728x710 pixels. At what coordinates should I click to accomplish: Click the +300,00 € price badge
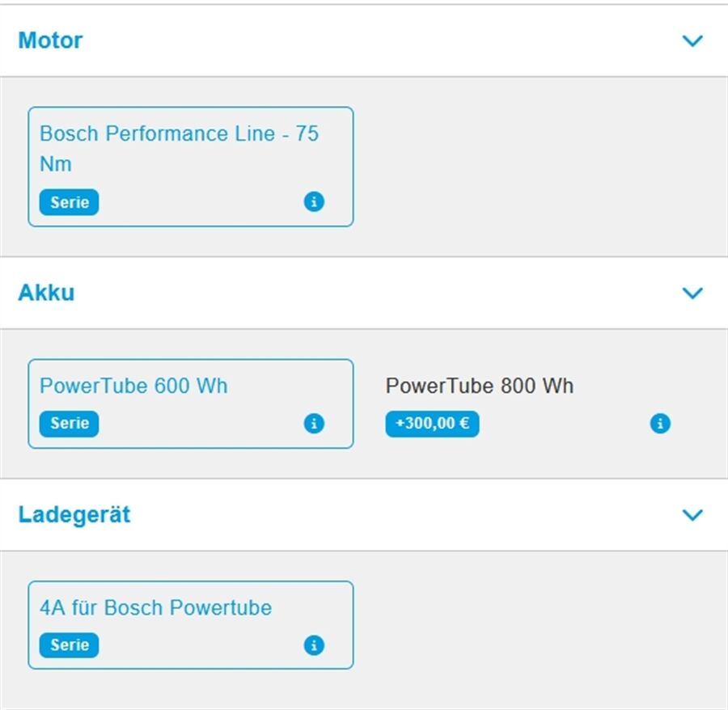point(432,424)
